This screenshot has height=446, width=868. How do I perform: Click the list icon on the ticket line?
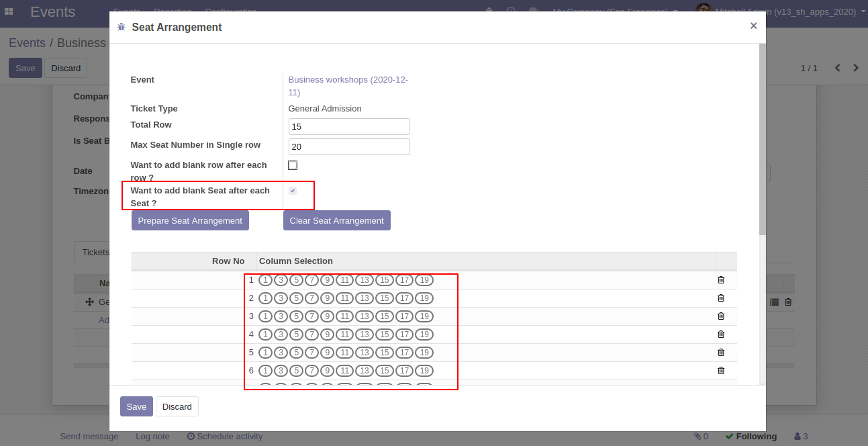(x=774, y=302)
